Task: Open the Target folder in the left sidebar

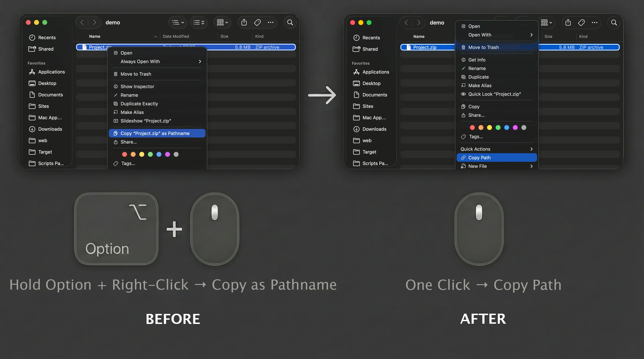Action: [x=40, y=152]
